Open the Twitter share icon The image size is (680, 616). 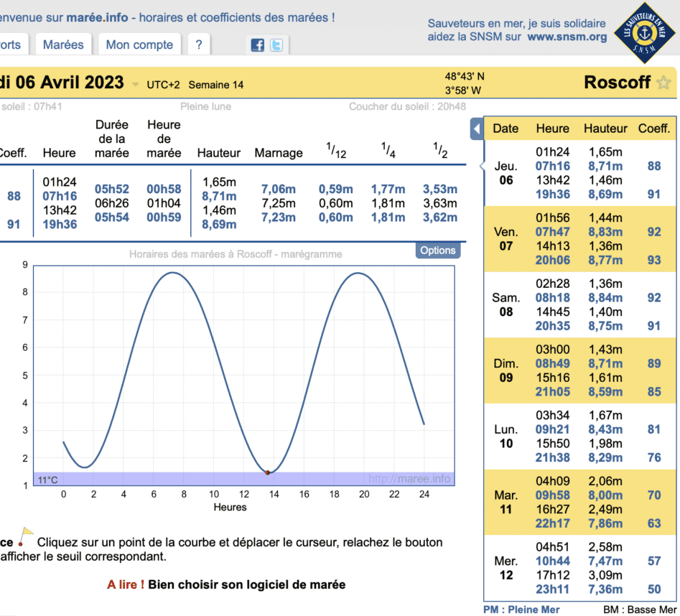click(276, 45)
